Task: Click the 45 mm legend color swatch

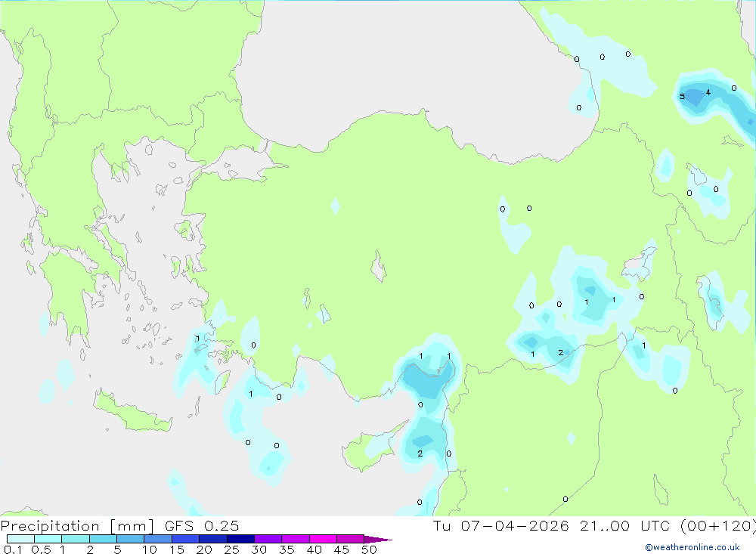Action: (x=350, y=539)
